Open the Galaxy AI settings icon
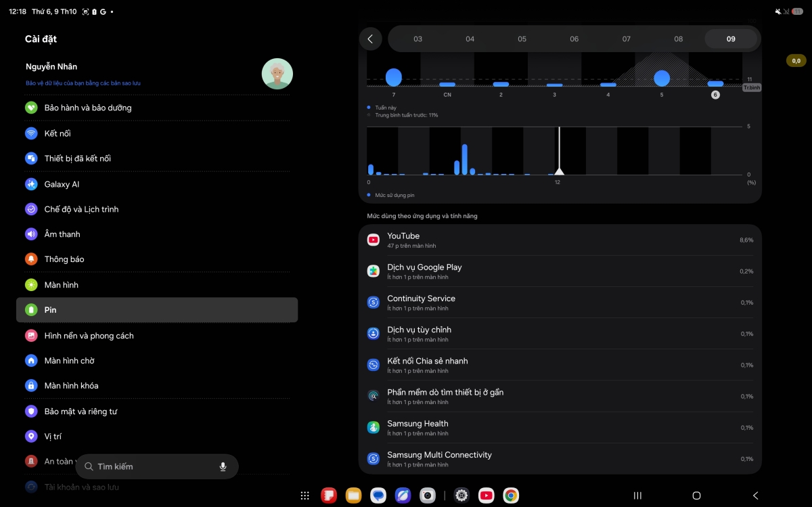 pos(31,184)
